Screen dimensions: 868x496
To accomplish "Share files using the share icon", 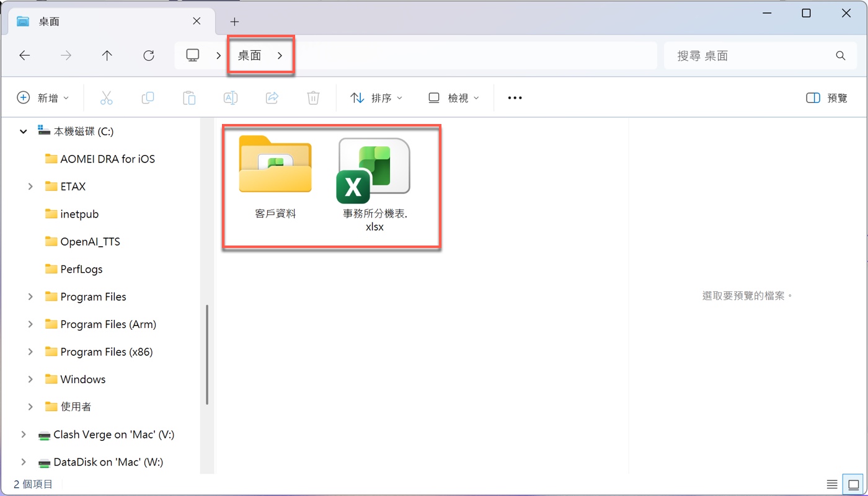I will pyautogui.click(x=272, y=97).
